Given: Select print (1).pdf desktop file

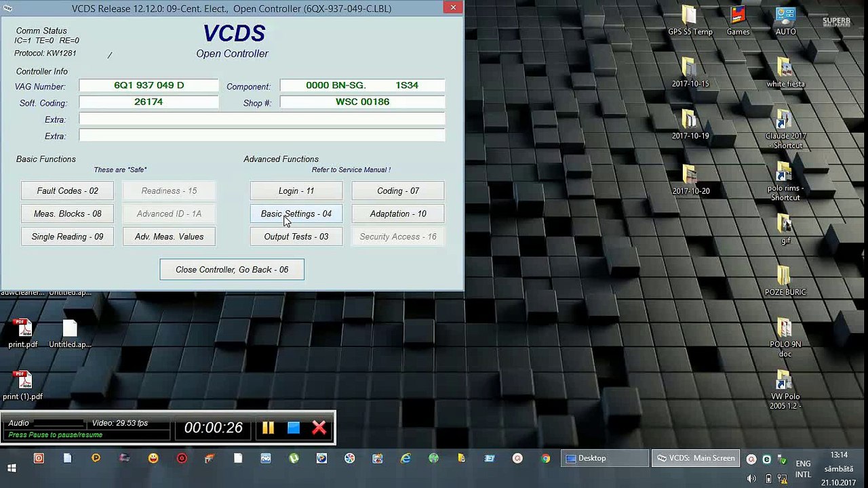Looking at the screenshot, I should [23, 386].
